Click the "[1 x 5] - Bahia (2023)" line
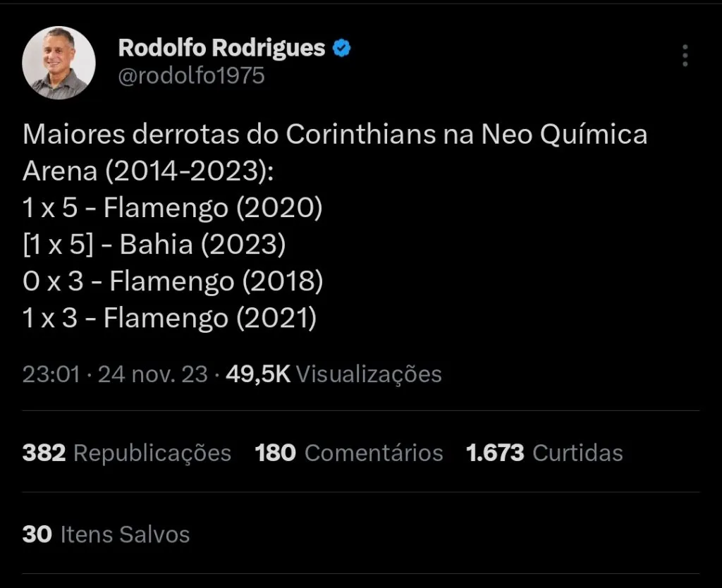This screenshot has width=722, height=588. point(154,245)
